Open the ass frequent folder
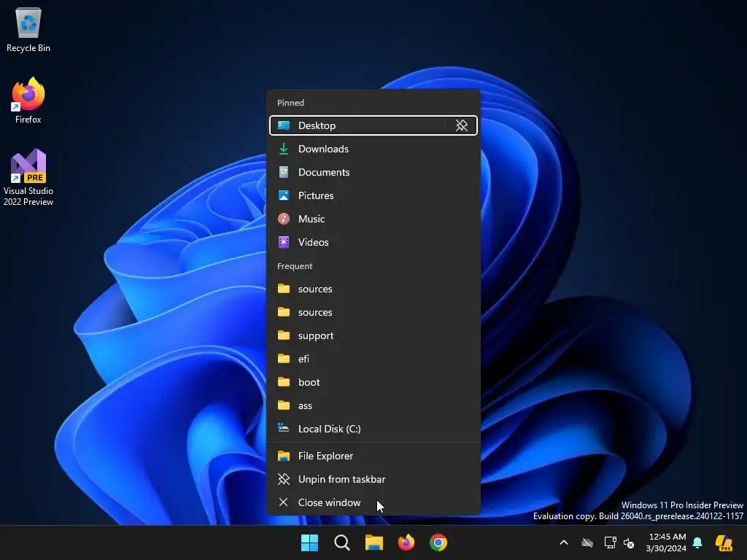This screenshot has width=747, height=560. pos(373,405)
